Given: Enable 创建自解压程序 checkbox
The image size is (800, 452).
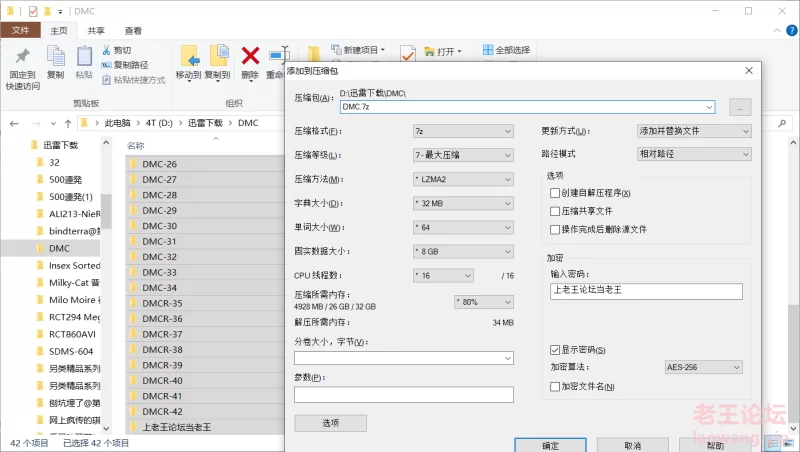Looking at the screenshot, I should tap(555, 193).
